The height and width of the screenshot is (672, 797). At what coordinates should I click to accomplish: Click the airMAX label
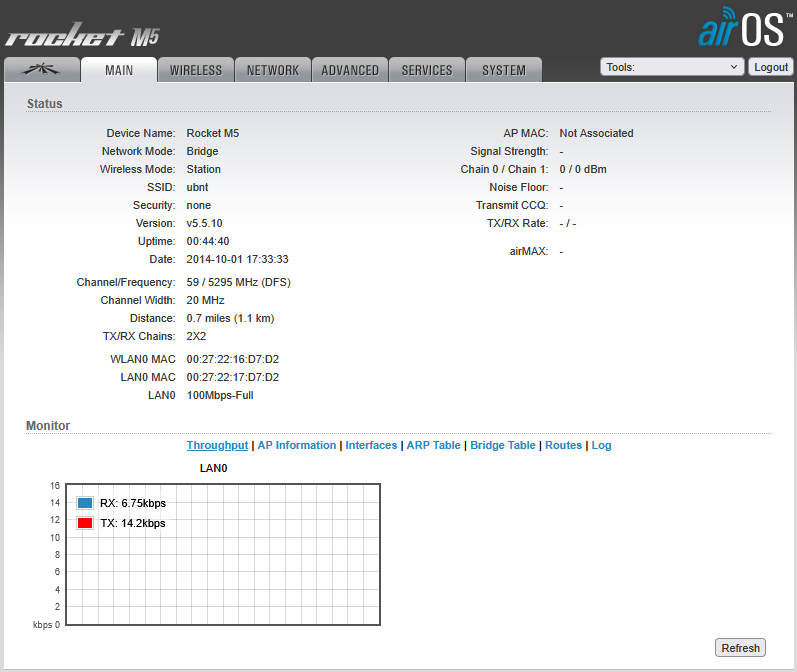click(529, 251)
